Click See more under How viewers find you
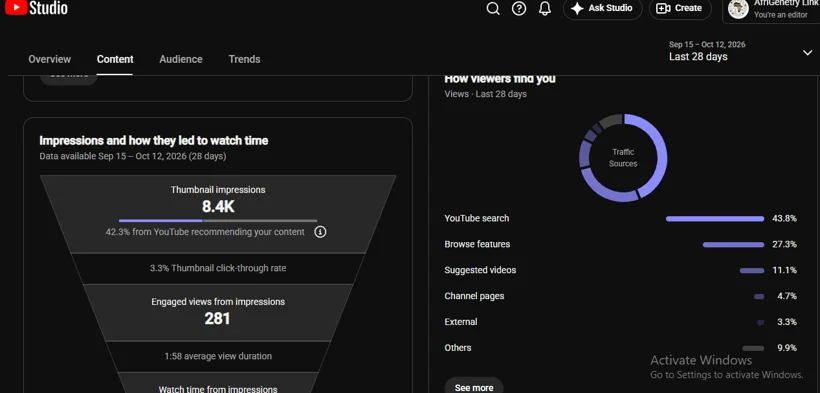This screenshot has width=820, height=393. click(474, 387)
